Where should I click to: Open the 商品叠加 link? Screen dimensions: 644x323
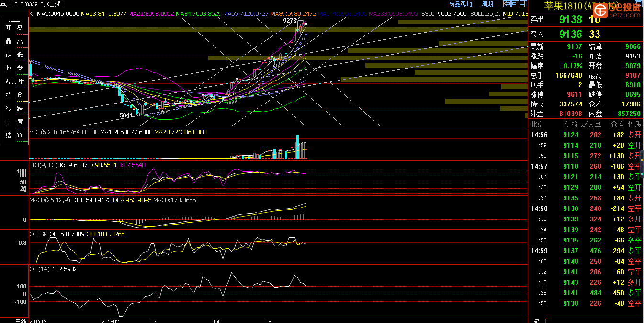[x=461, y=4]
